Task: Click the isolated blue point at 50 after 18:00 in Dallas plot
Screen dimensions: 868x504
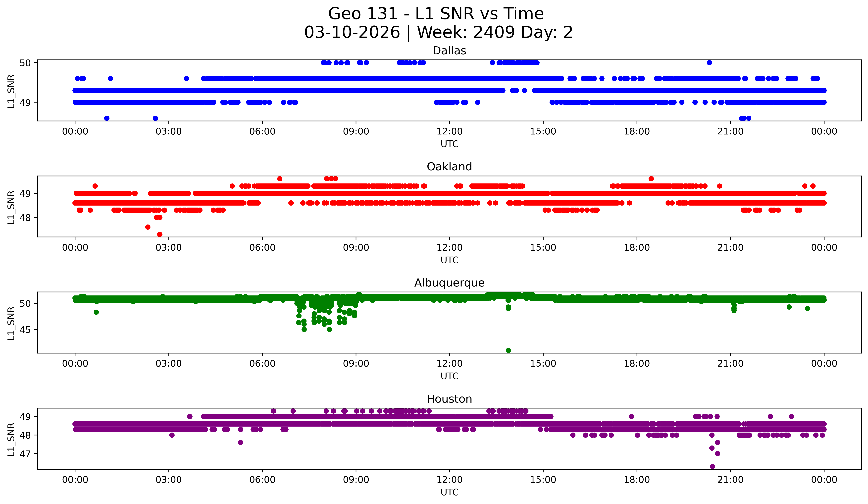Action: pos(709,63)
